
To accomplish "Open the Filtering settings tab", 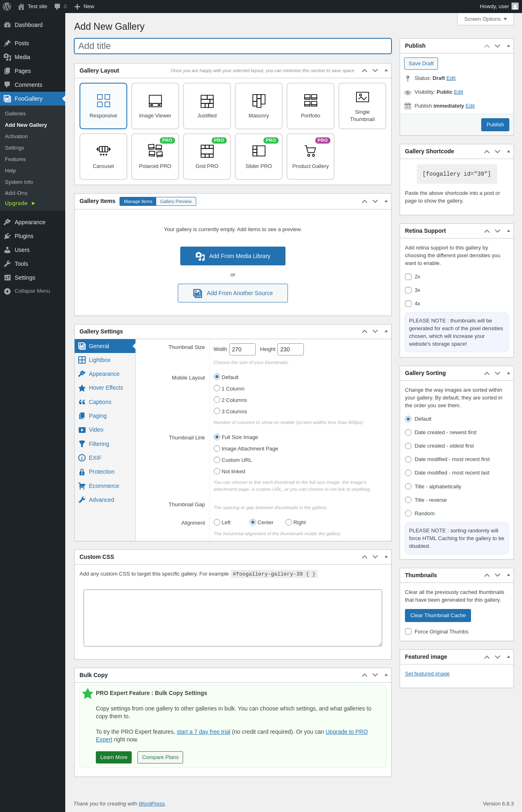I will (105, 444).
